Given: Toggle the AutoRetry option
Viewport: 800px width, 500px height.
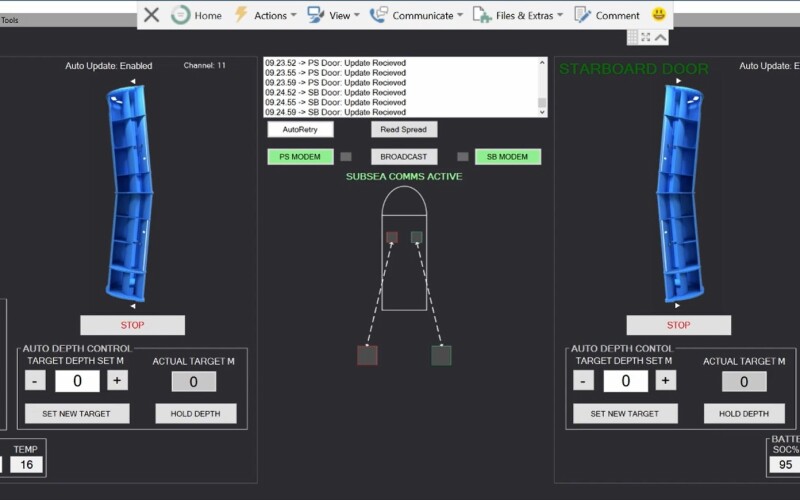Looking at the screenshot, I should click(300, 129).
